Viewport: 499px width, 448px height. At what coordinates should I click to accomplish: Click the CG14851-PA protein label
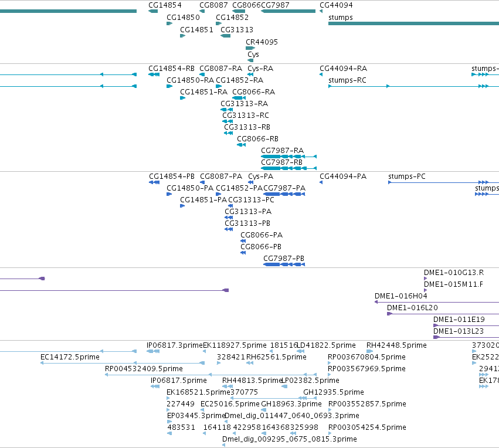[x=203, y=200]
